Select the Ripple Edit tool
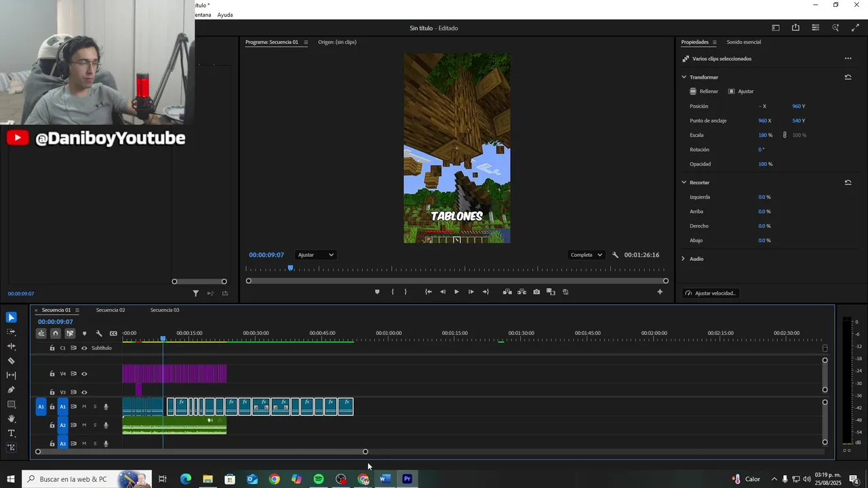This screenshot has width=868, height=488. 12,346
